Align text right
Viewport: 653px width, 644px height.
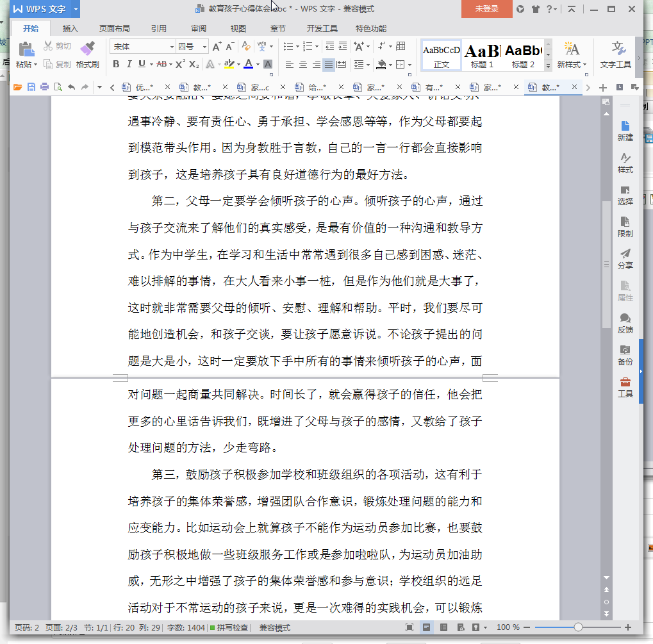tap(316, 65)
